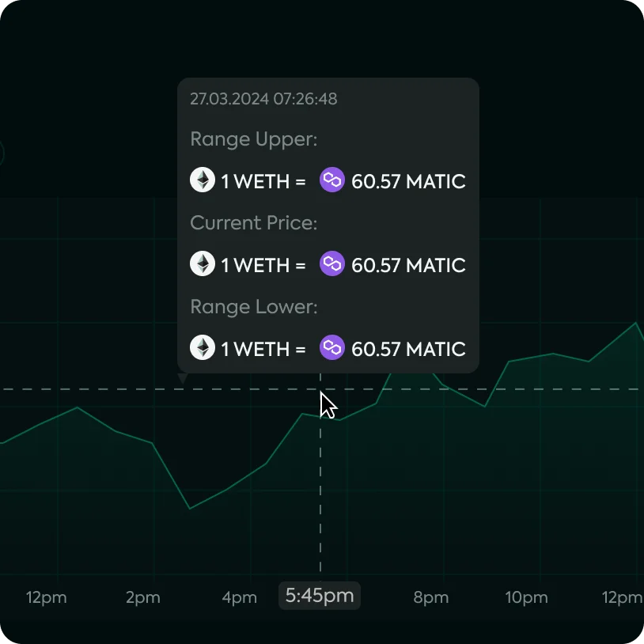Click the 12pm label on the left axis
The image size is (644, 644).
coord(46,597)
